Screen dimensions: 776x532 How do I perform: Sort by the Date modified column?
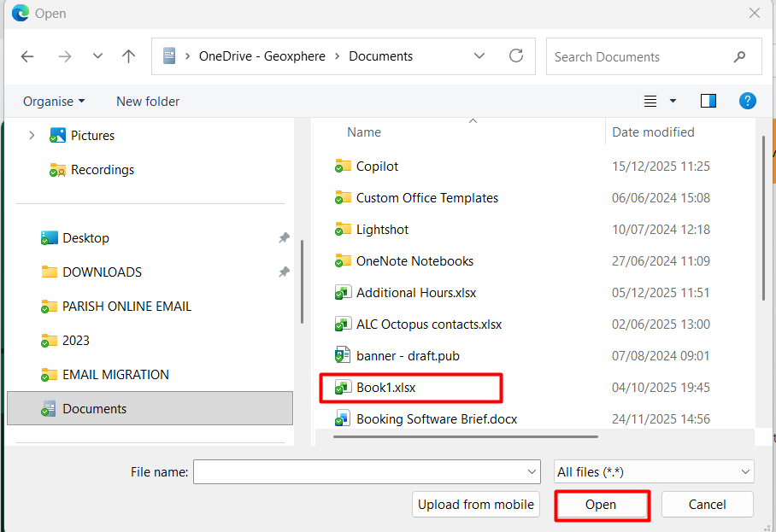click(653, 132)
